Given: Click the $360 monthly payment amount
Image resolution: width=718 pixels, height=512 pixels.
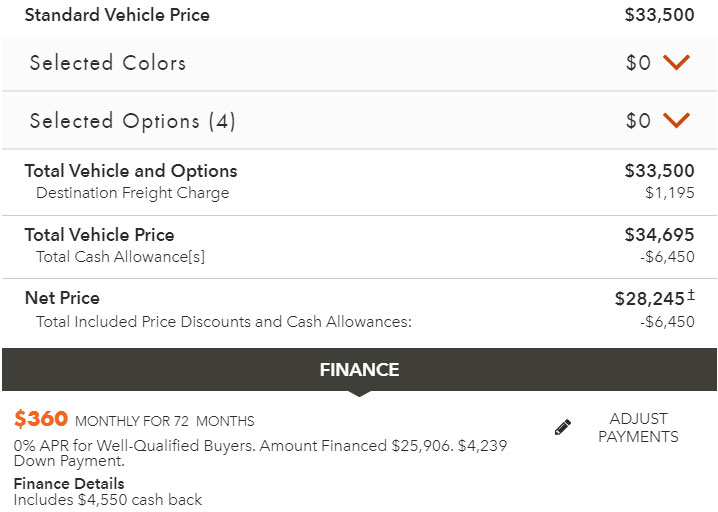Looking at the screenshot, I should (x=41, y=419).
